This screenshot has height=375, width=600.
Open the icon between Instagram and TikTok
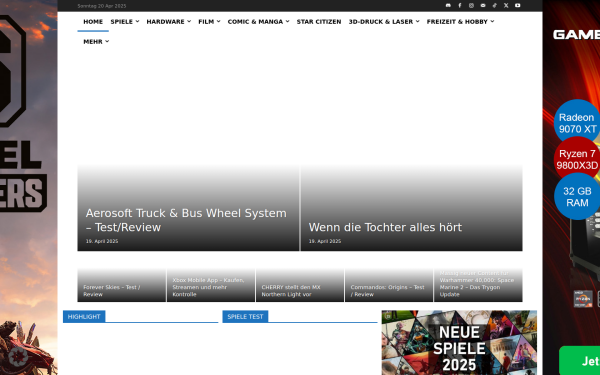(x=483, y=5)
